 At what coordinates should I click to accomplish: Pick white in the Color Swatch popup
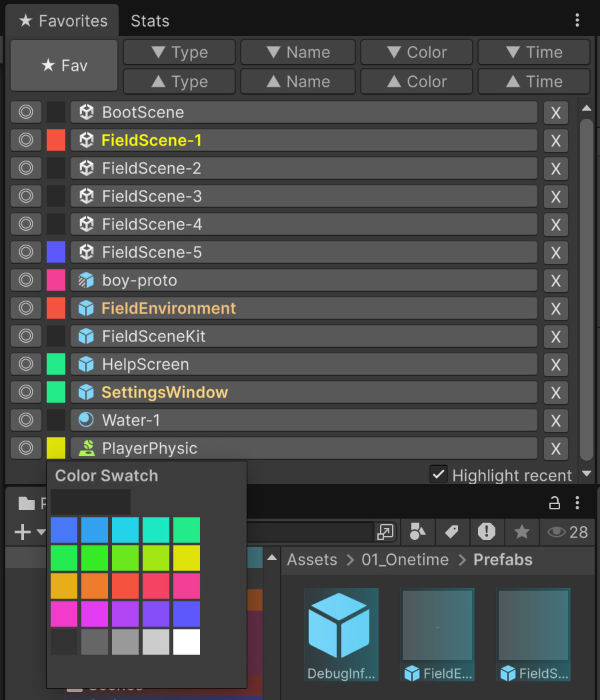click(x=187, y=642)
